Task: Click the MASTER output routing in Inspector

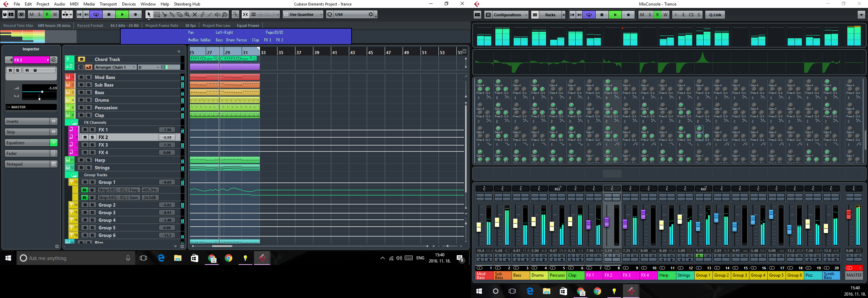Action: pos(31,107)
